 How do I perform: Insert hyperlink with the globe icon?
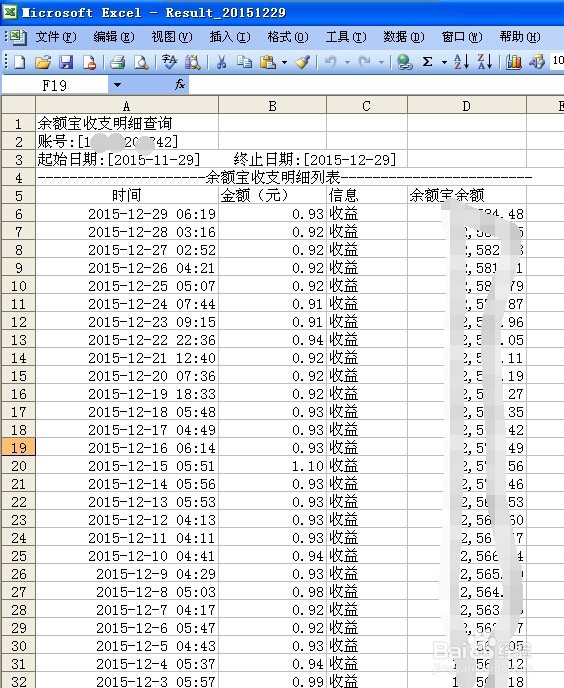point(404,62)
